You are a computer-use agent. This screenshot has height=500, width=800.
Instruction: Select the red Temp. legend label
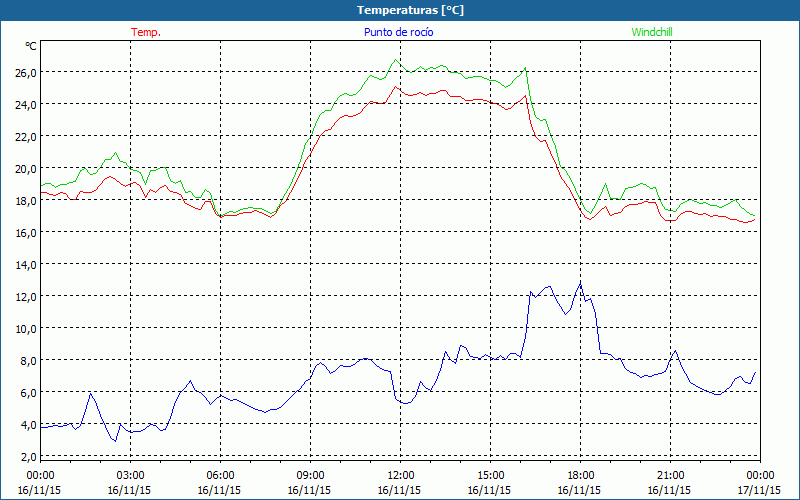click(146, 32)
